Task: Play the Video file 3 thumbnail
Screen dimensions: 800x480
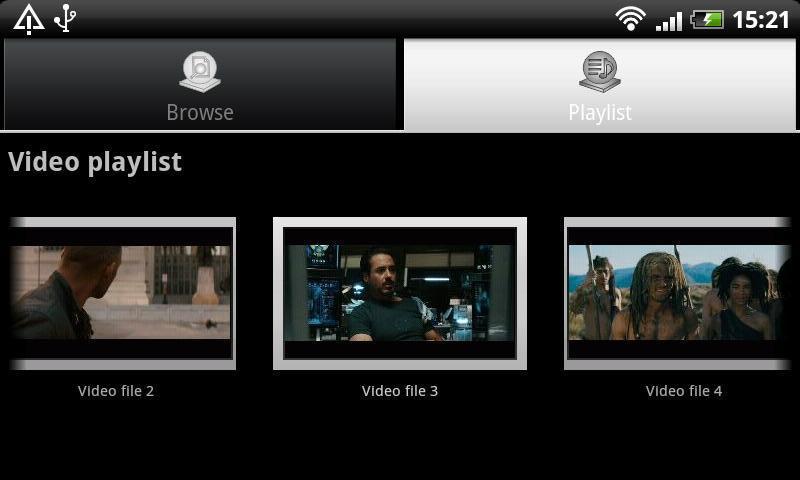Action: (400, 293)
